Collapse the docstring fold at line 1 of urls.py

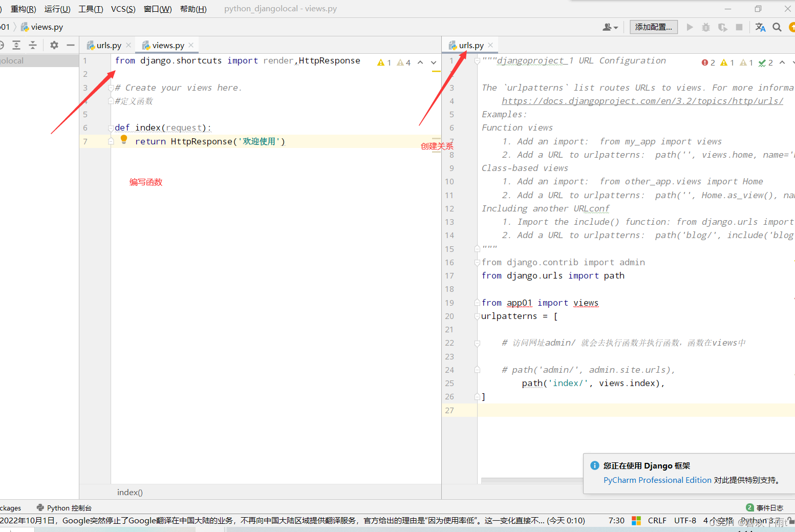[x=477, y=61]
